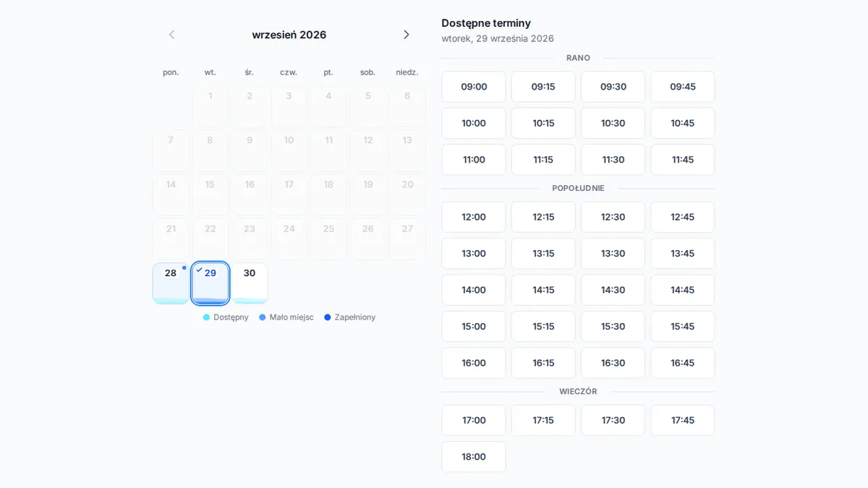The image size is (868, 488).
Task: Pick the 14:30 time slot
Action: (x=613, y=290)
